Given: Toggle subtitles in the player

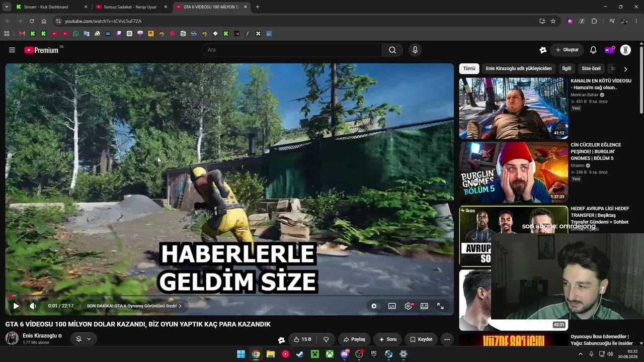Looking at the screenshot, I should coord(392,306).
